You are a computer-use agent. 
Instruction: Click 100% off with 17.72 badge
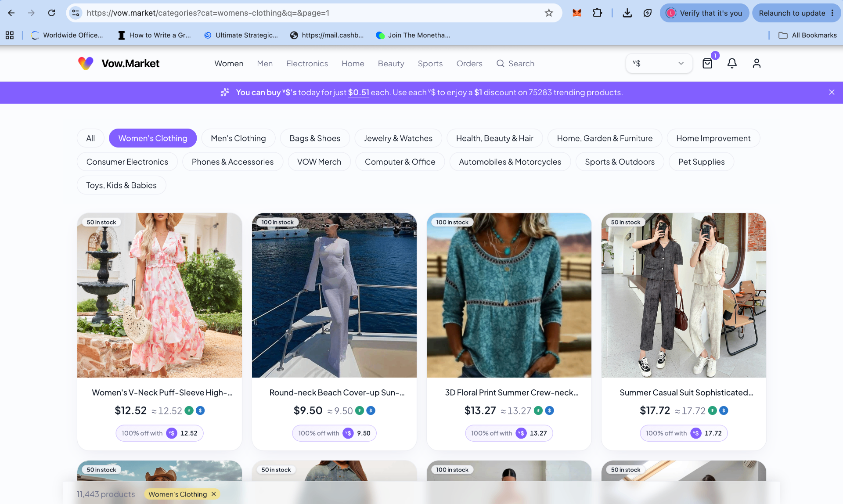[x=684, y=433]
